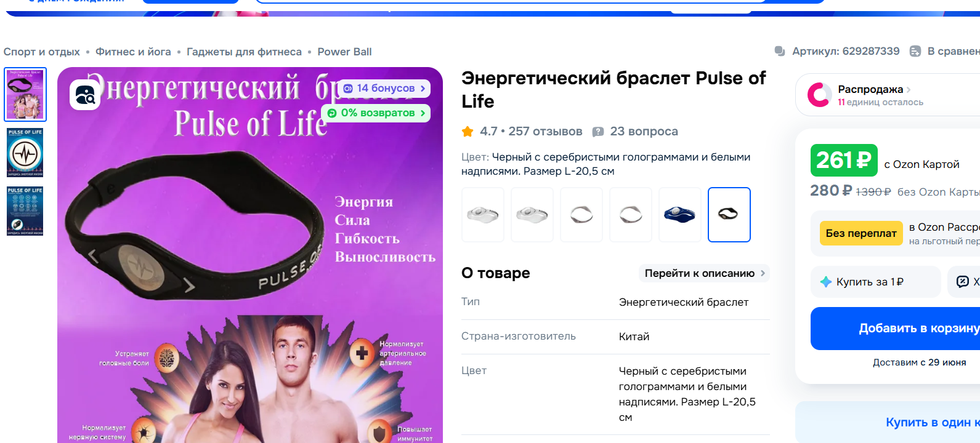Open the 0% возвратов badge chevron

(423, 113)
